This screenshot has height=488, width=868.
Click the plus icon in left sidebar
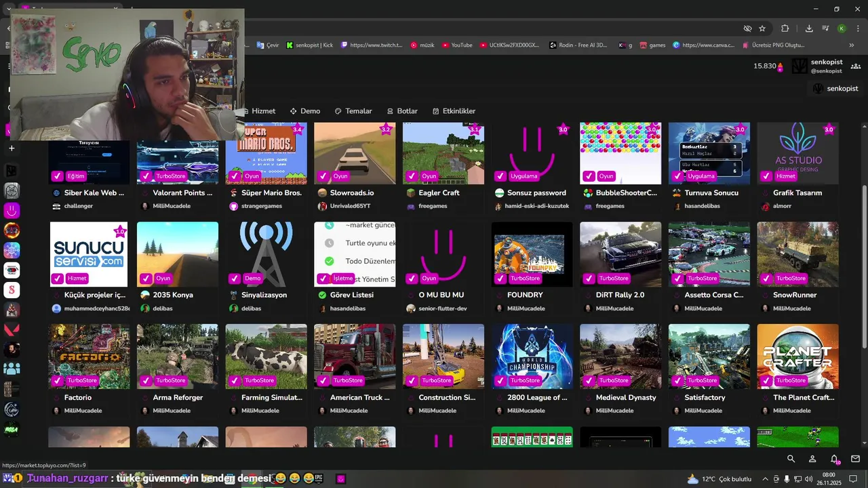(x=12, y=148)
